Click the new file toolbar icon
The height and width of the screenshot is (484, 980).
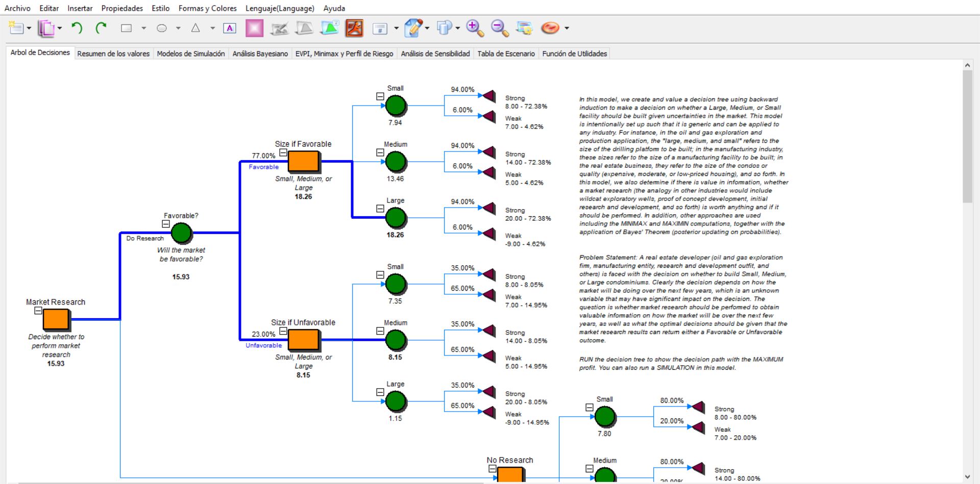click(x=16, y=28)
